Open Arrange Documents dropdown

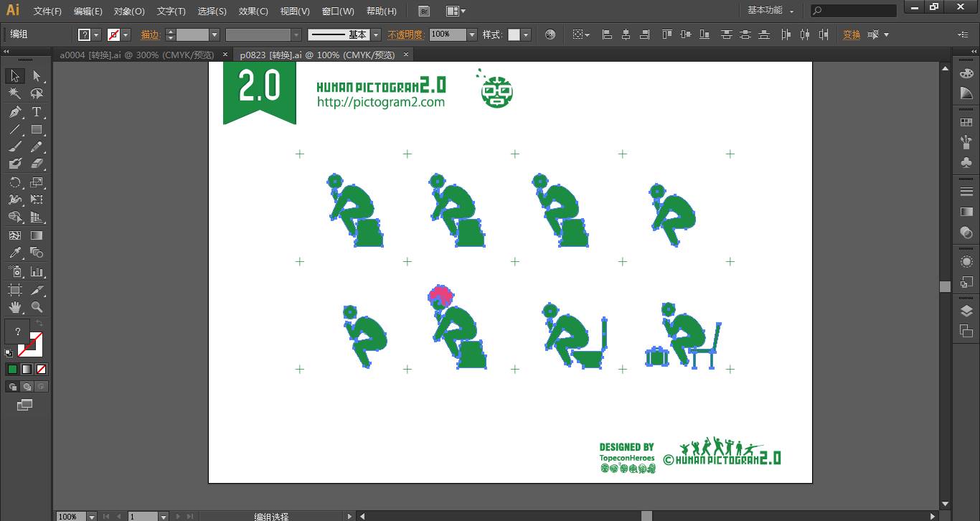point(456,11)
